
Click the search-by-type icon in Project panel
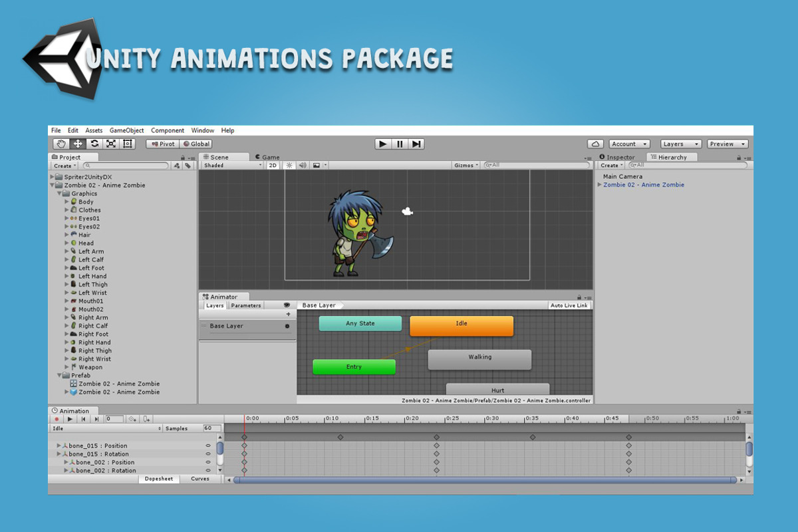click(x=177, y=166)
